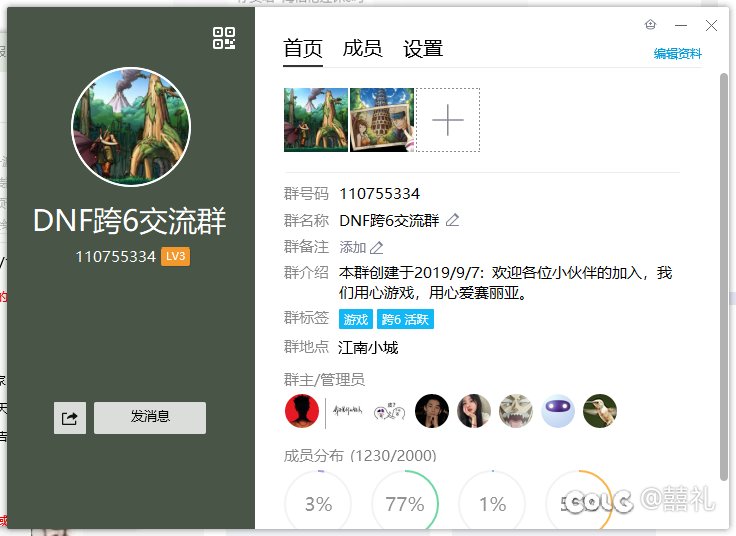Switch to the 设置 tab

[423, 49]
